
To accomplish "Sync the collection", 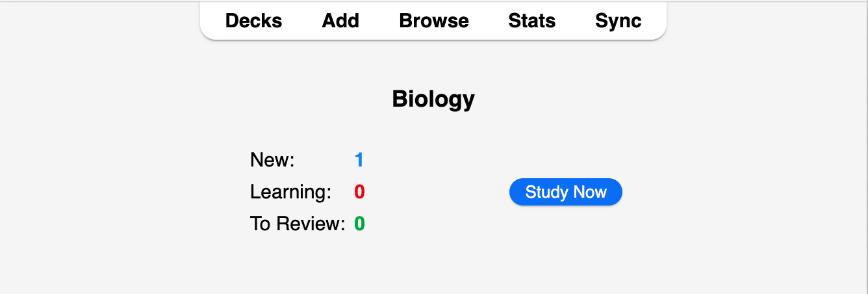I will [x=618, y=21].
